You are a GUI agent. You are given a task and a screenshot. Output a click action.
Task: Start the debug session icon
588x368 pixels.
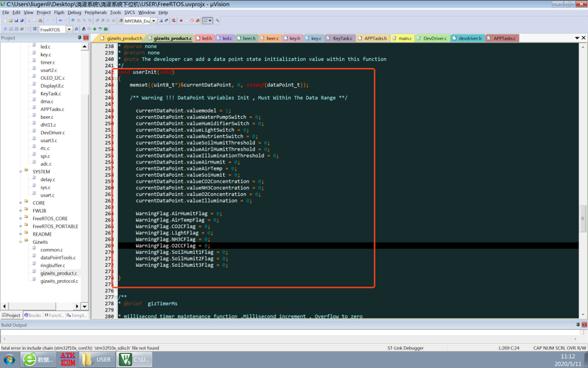pos(174,21)
